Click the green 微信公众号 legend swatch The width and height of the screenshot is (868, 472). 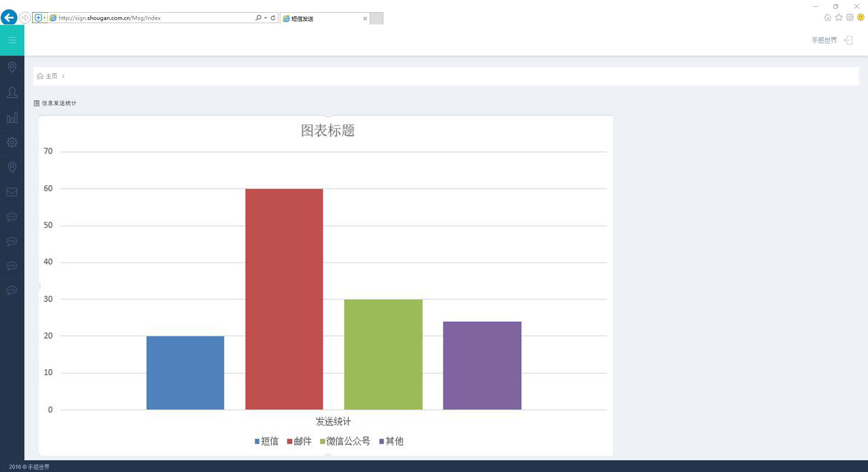322,441
